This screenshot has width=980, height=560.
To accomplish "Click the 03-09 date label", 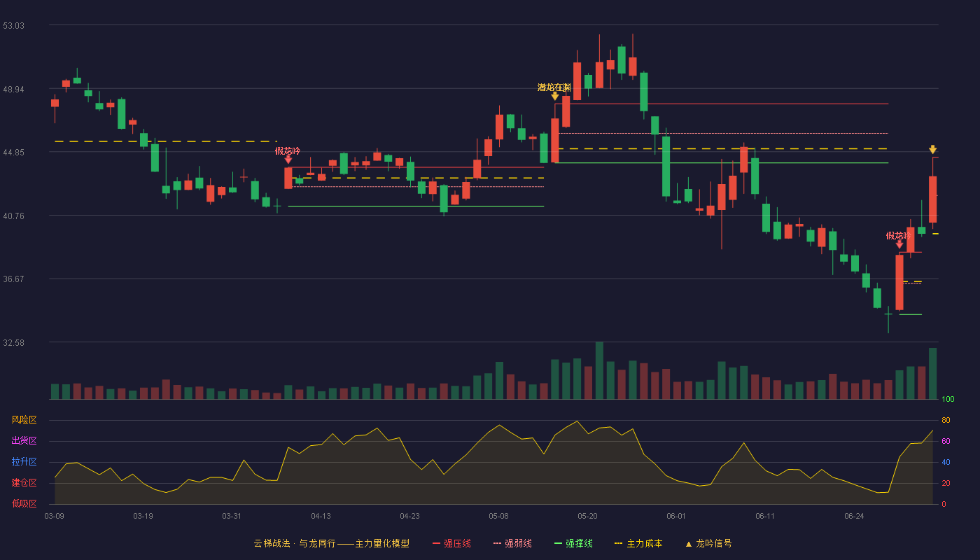I will point(54,516).
